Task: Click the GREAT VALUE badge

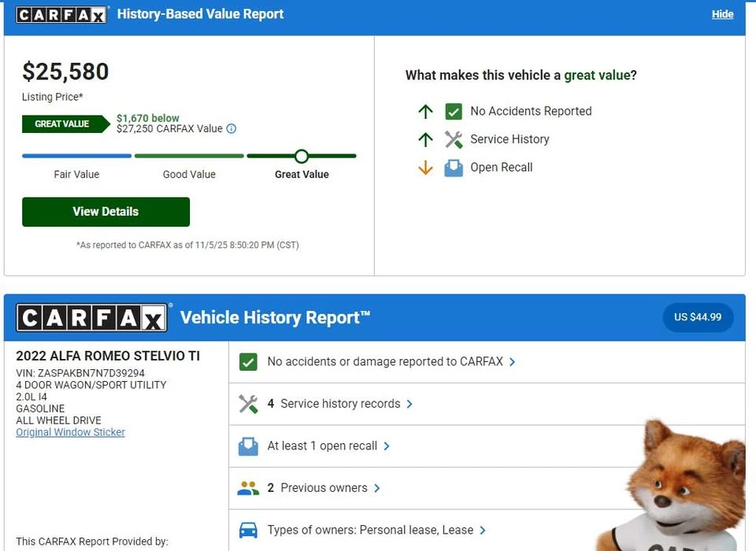Action: 65,124
